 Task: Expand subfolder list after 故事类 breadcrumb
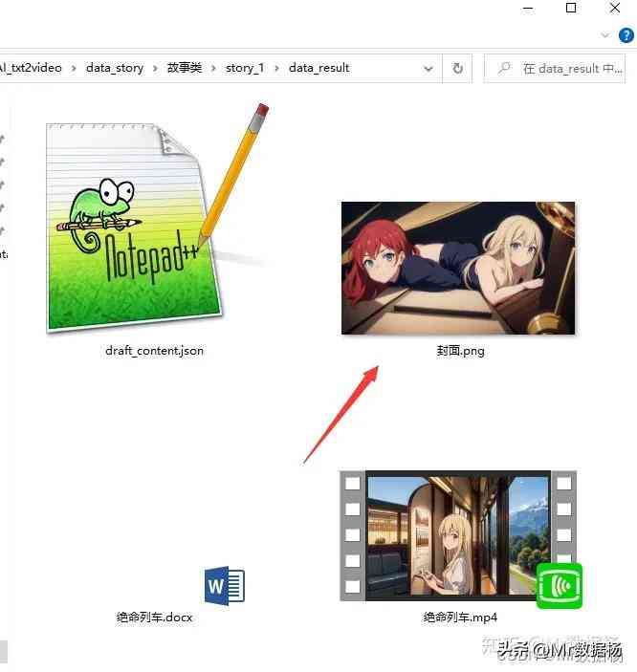click(213, 68)
